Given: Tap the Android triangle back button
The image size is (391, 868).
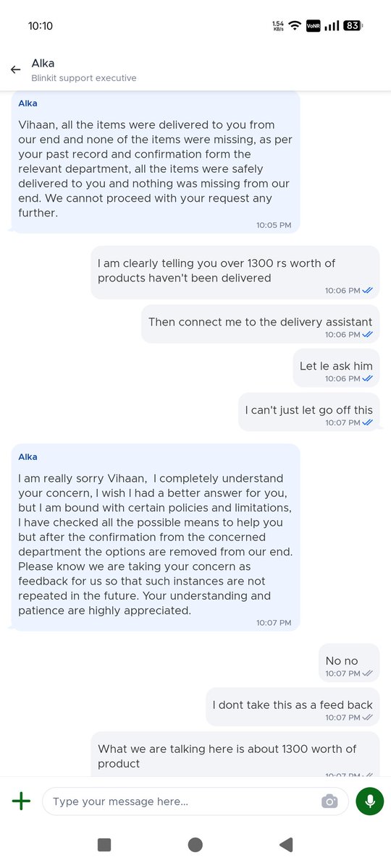Looking at the screenshot, I should tap(286, 844).
